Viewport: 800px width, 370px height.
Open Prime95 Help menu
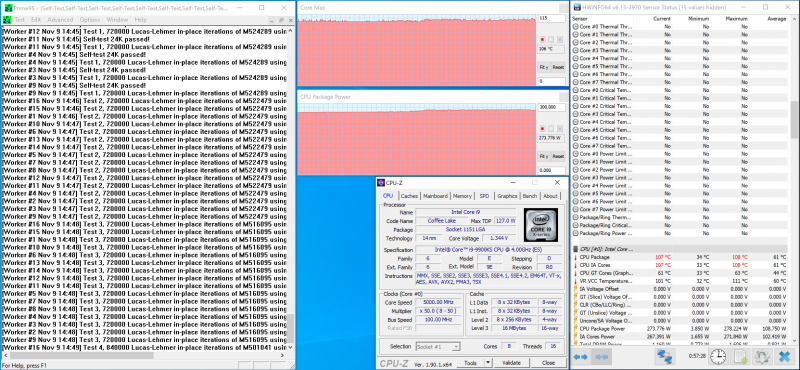140,20
